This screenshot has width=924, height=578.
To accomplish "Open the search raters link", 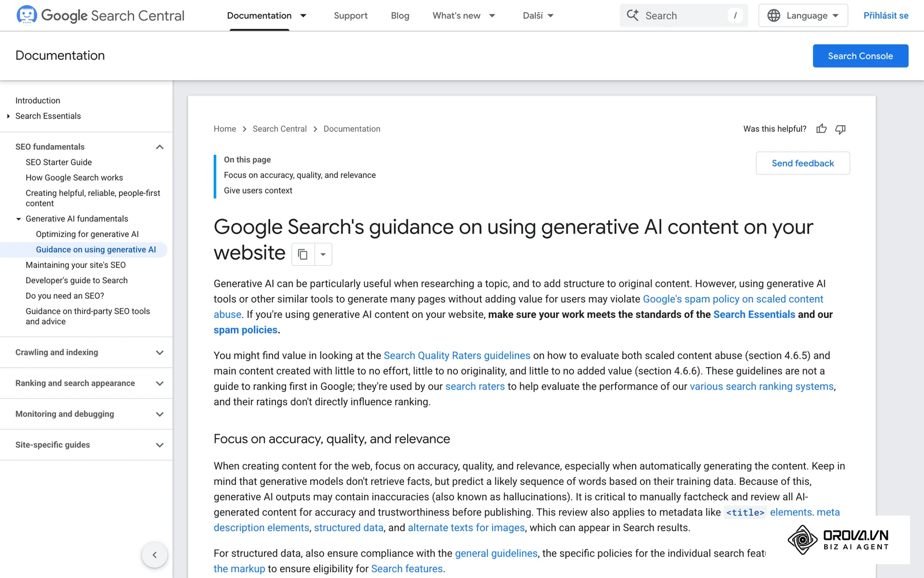I will tap(475, 386).
